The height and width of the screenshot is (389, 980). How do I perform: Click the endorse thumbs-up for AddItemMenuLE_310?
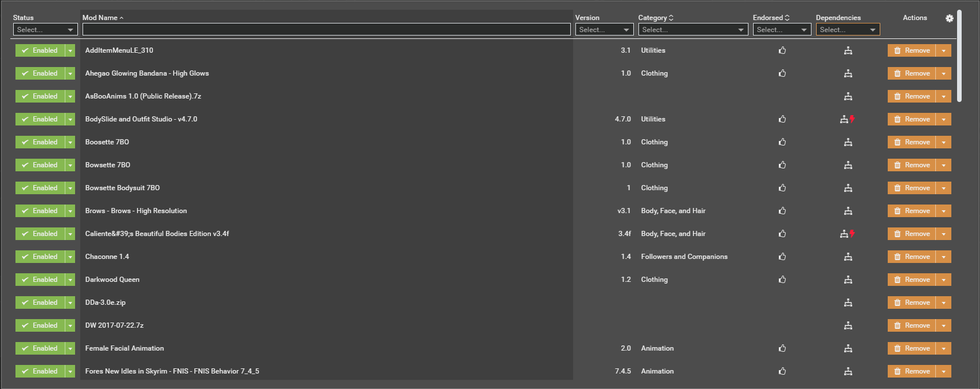(x=782, y=50)
